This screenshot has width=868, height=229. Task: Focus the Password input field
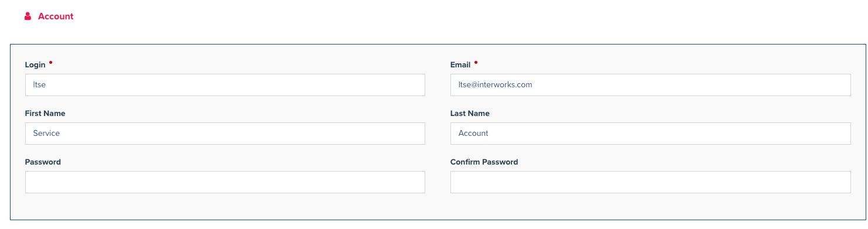225,182
